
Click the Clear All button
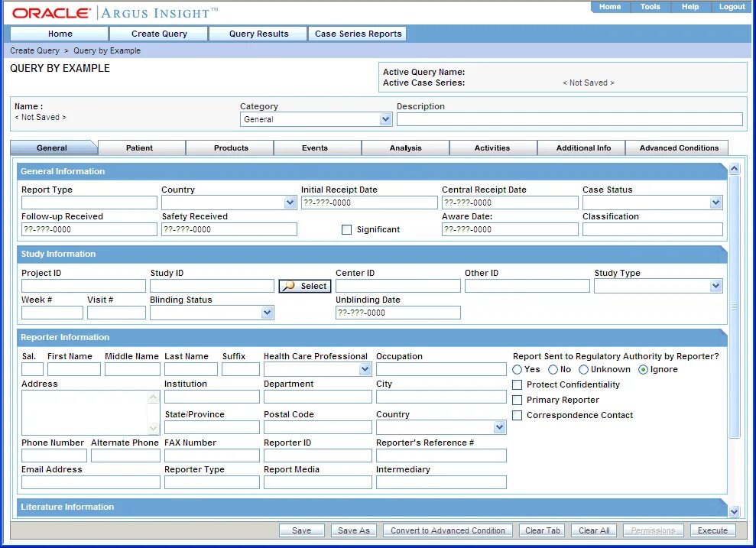point(594,530)
